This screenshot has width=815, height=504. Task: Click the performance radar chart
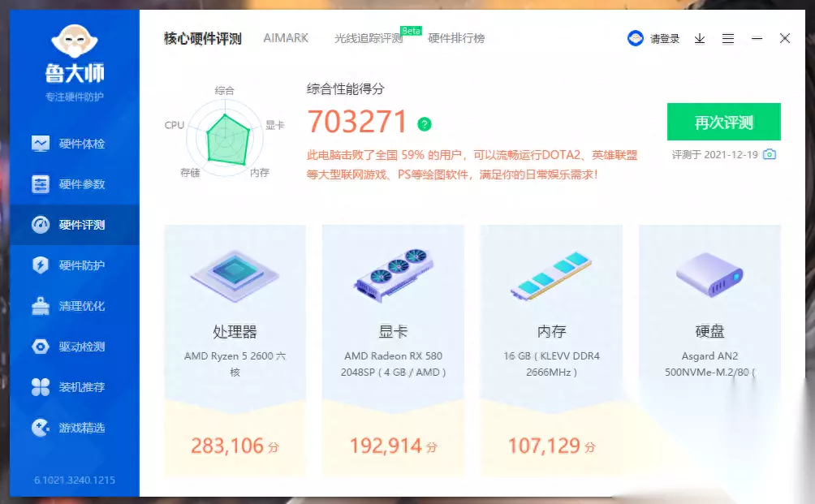click(225, 137)
